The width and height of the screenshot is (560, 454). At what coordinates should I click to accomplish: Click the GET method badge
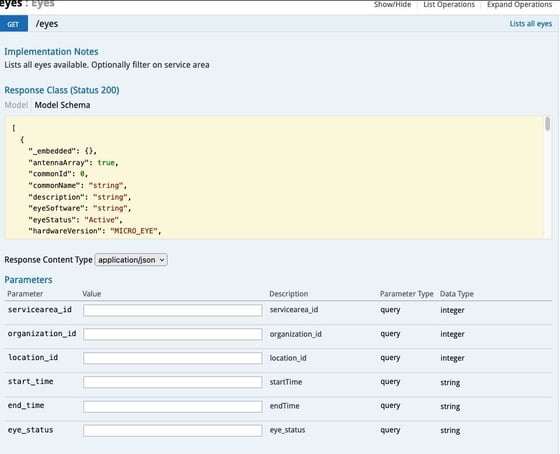click(13, 24)
